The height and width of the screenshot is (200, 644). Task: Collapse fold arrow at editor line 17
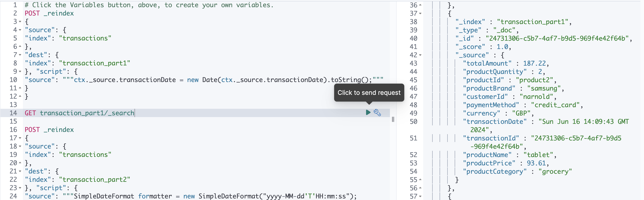pos(20,138)
